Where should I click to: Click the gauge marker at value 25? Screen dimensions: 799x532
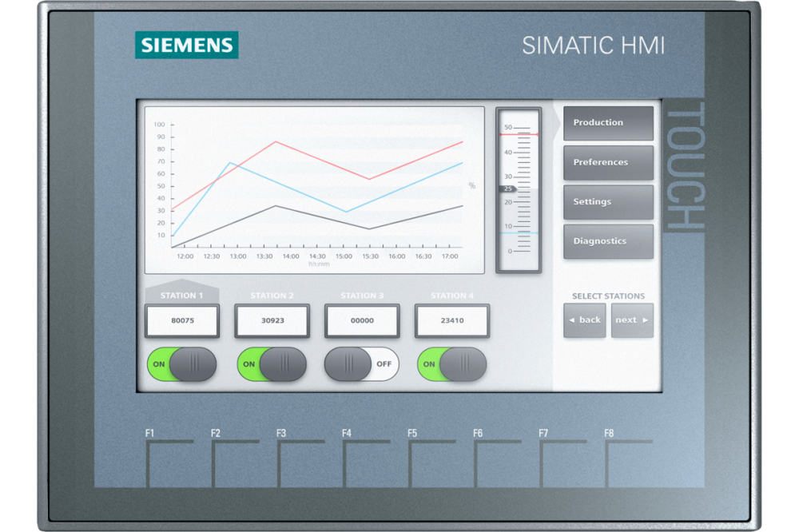pyautogui.click(x=507, y=189)
